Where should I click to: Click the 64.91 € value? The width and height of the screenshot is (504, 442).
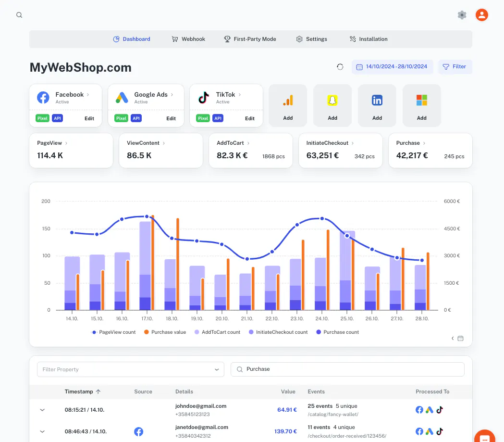coord(287,410)
